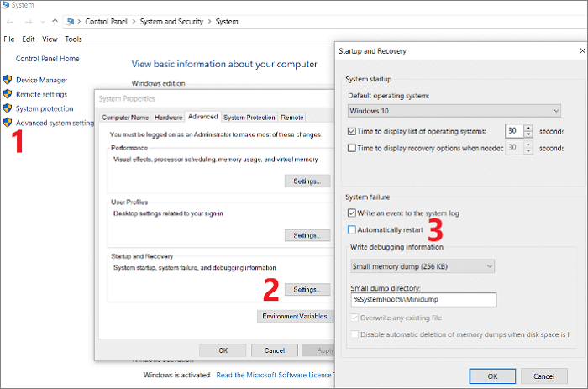Open Default operating system dropdown
The height and width of the screenshot is (389, 588).
click(454, 111)
